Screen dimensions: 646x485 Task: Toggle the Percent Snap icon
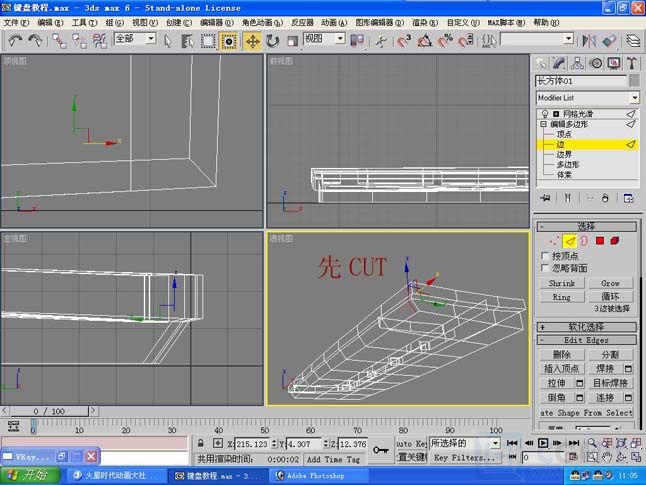point(445,41)
